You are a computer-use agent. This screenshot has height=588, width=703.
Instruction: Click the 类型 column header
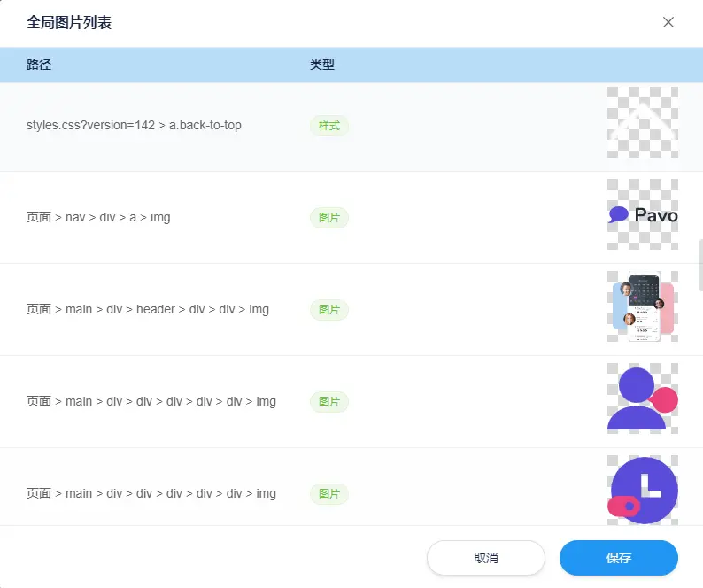click(x=322, y=65)
